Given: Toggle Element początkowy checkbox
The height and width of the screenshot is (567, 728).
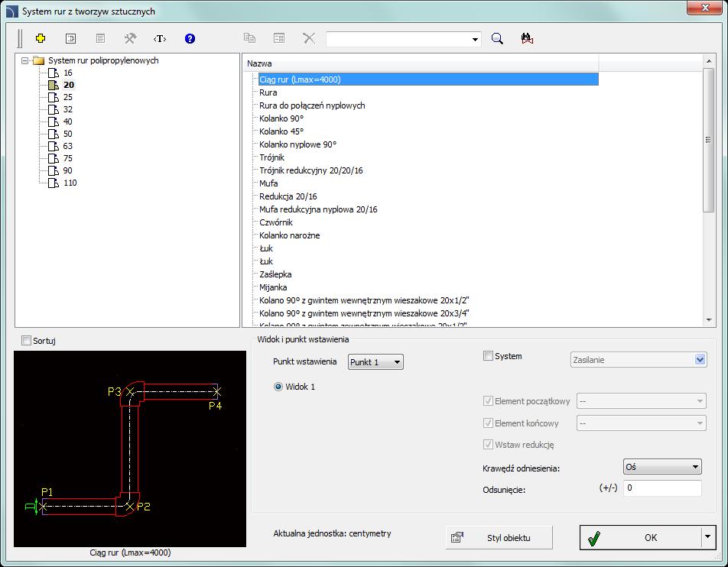Looking at the screenshot, I should click(x=488, y=401).
